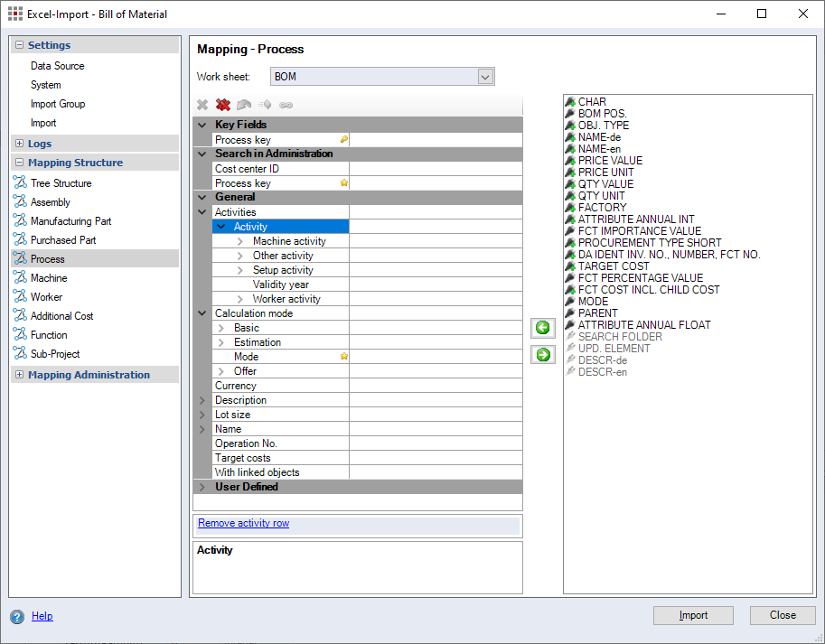Click the green right arrow button
This screenshot has width=825, height=644.
click(x=543, y=355)
